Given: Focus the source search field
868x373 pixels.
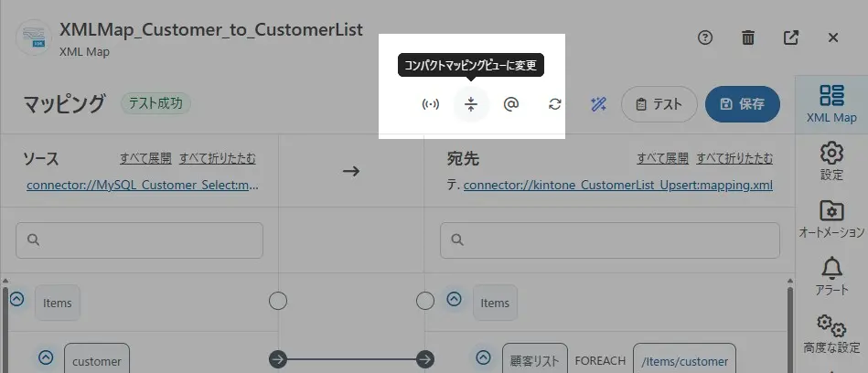Looking at the screenshot, I should pos(139,240).
